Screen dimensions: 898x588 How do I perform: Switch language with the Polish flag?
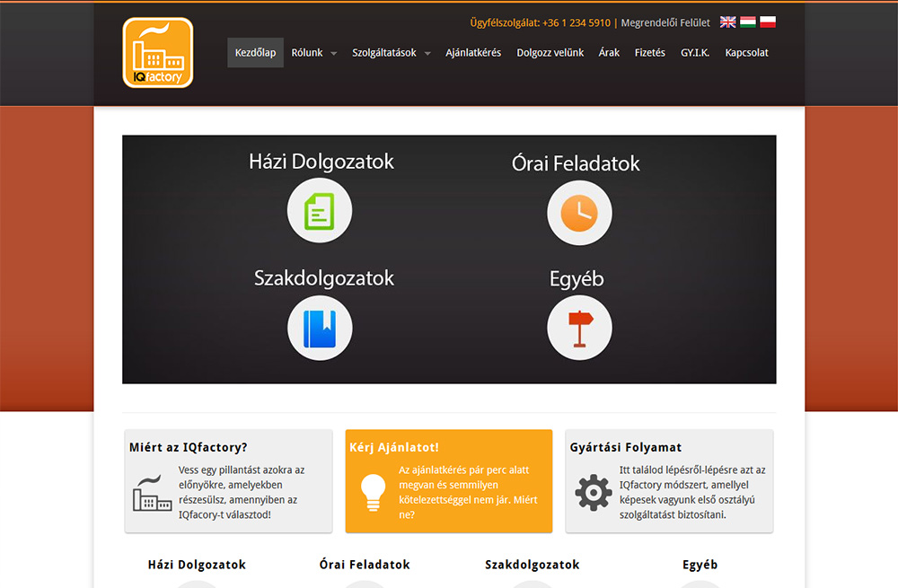click(768, 22)
